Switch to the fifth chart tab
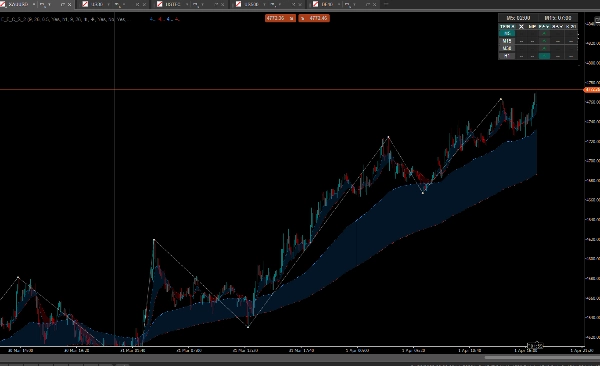The height and width of the screenshot is (366, 600). tap(344, 4)
